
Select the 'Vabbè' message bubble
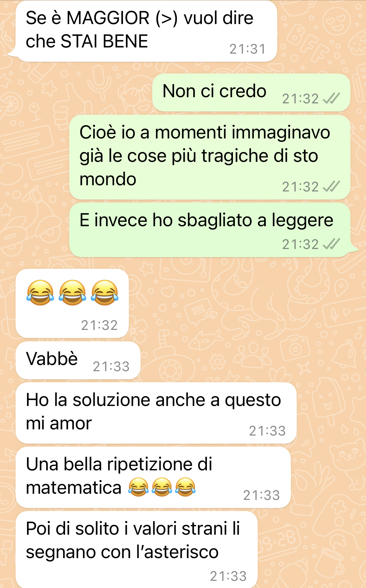coord(78,360)
